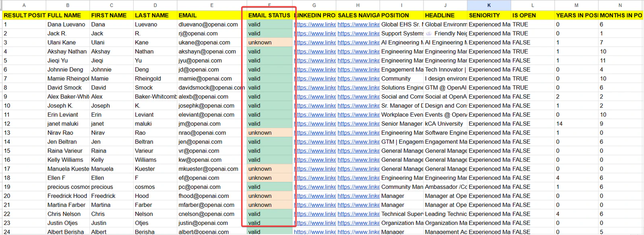
Task: Select column N header
Action: click(x=620, y=5)
